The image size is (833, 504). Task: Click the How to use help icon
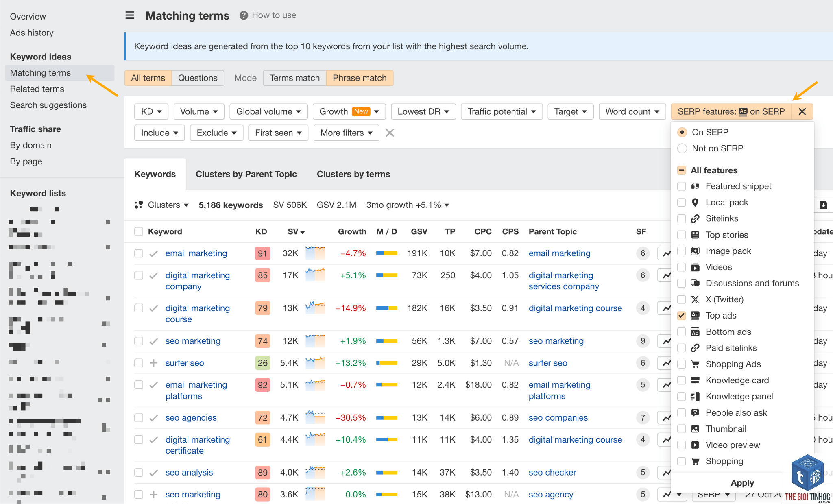pyautogui.click(x=244, y=15)
